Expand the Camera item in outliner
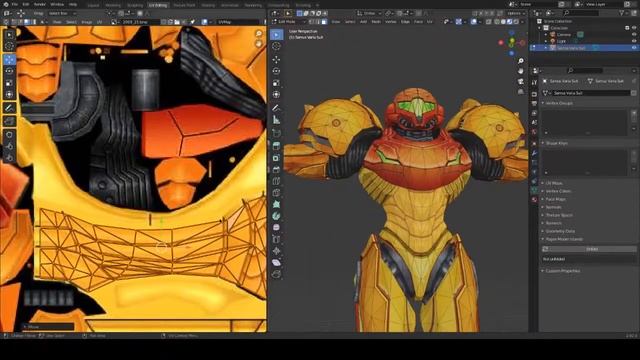640x360 pixels. [546, 35]
